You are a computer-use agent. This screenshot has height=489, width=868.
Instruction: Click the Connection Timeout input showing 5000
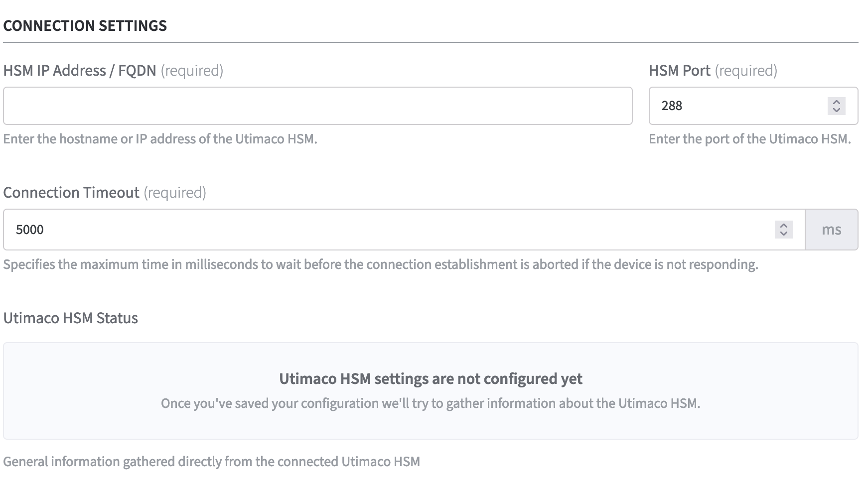pyautogui.click(x=389, y=230)
